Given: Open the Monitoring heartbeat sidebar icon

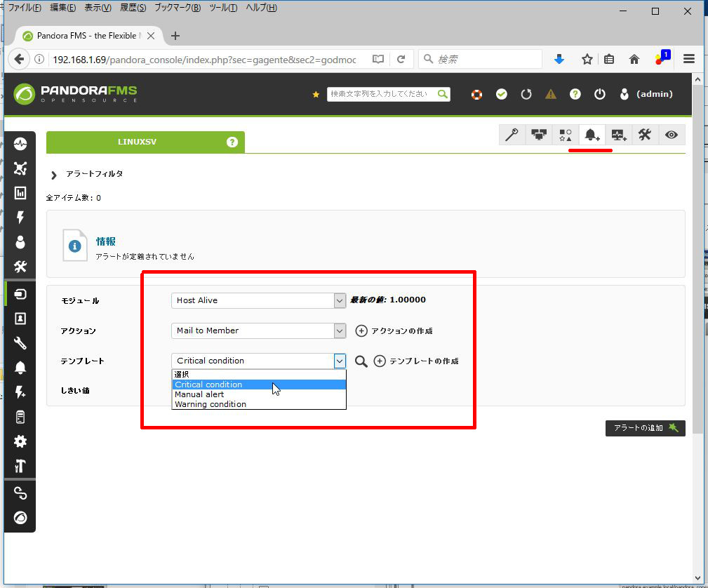Looking at the screenshot, I should pyautogui.click(x=20, y=144).
